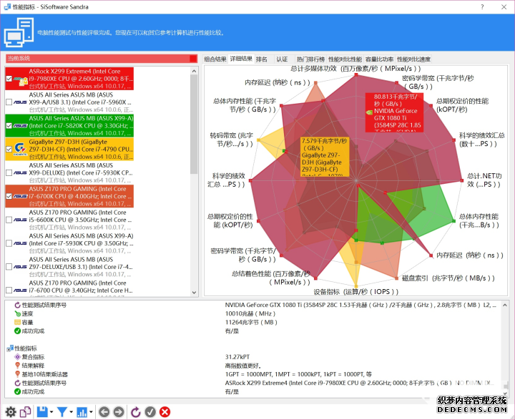Viewport: 515px width, 420px height.
Task: Open the 认证 tab
Action: 282,59
